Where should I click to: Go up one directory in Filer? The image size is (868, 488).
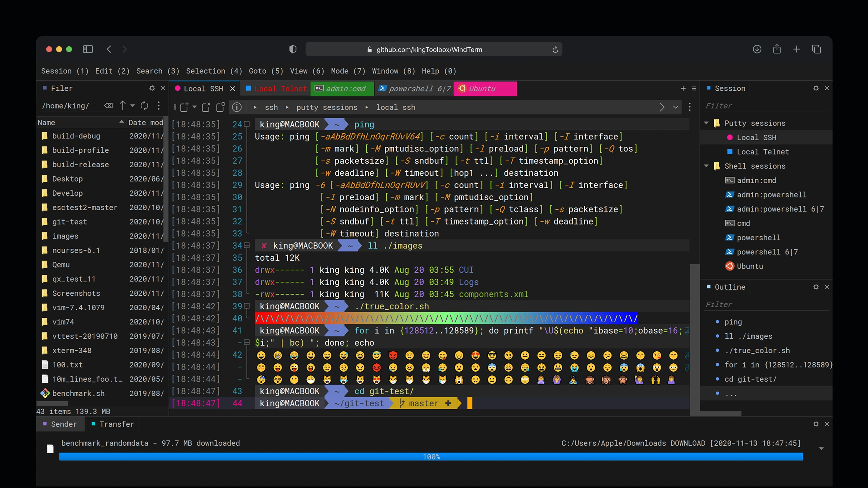coord(123,106)
